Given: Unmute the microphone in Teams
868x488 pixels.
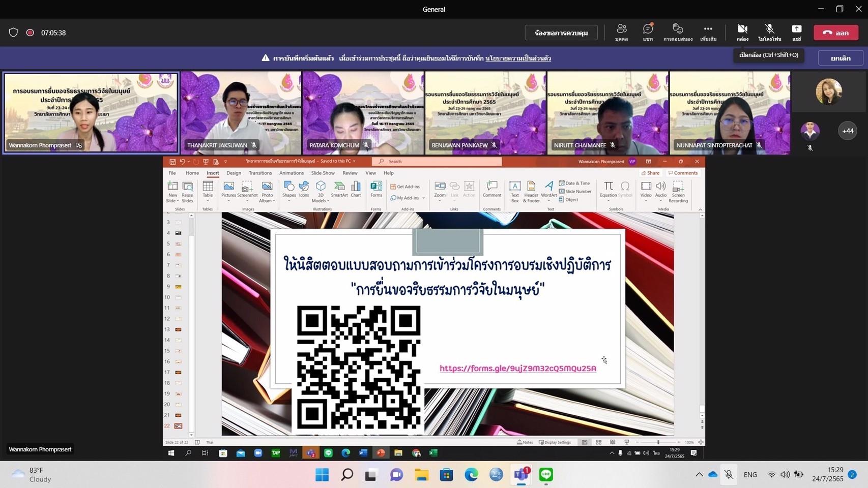Looking at the screenshot, I should [769, 32].
